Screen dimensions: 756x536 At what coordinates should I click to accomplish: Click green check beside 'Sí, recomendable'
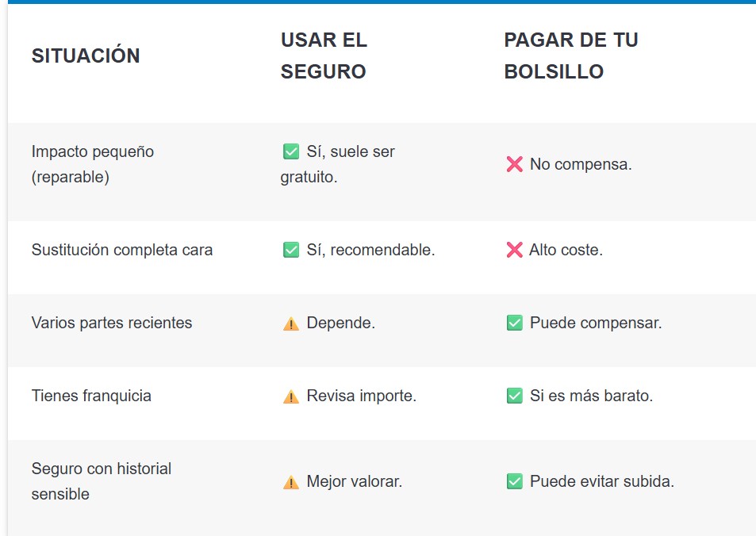(x=290, y=250)
